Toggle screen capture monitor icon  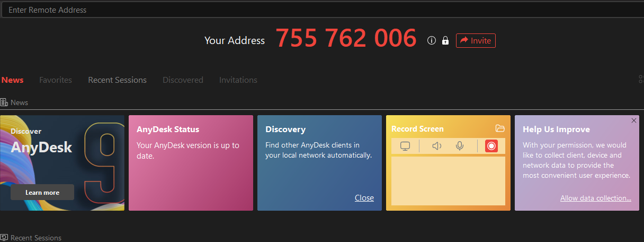(x=405, y=146)
